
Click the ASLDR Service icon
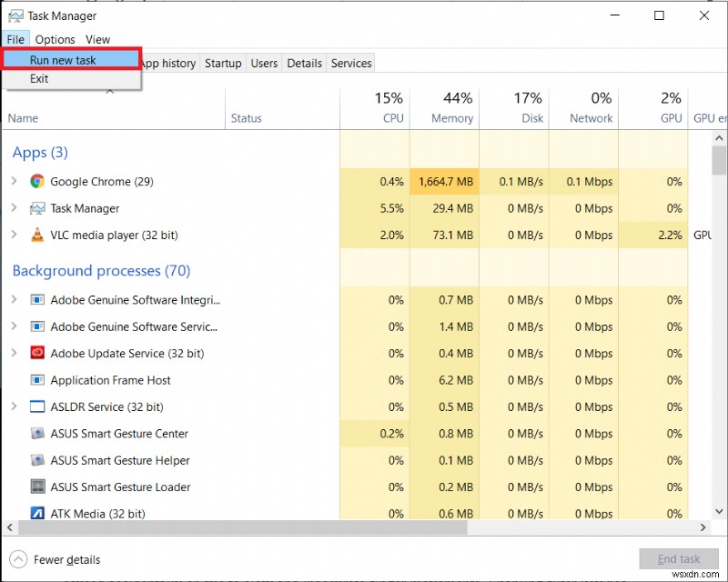pyautogui.click(x=37, y=406)
